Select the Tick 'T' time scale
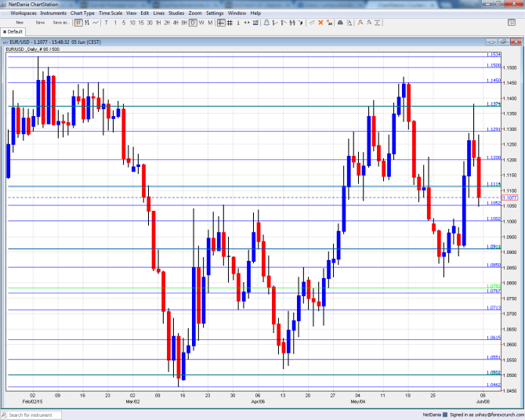 click(x=107, y=23)
